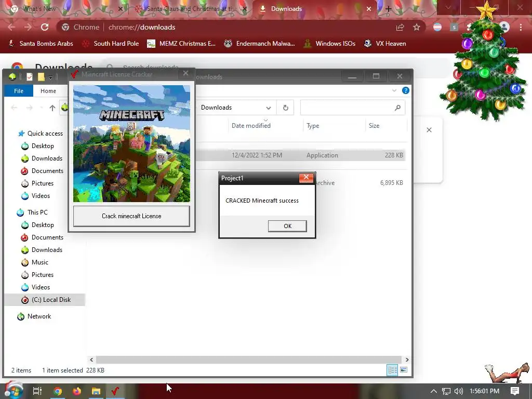Image resolution: width=532 pixels, height=399 pixels.
Task: Open the Windows ISOs bookmark
Action: tap(329, 44)
